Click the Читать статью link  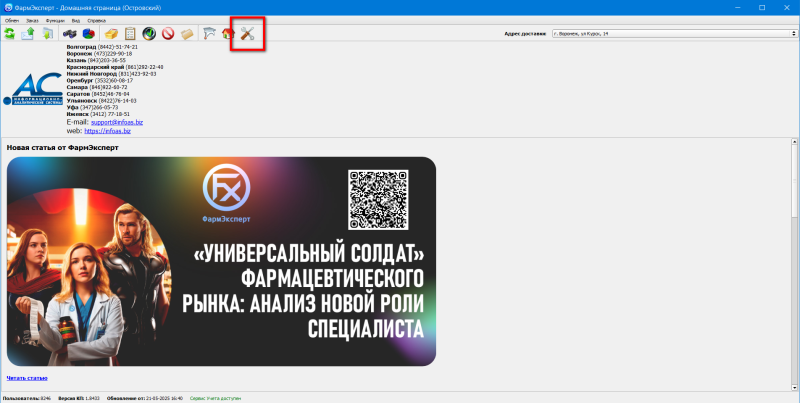[x=27, y=378]
